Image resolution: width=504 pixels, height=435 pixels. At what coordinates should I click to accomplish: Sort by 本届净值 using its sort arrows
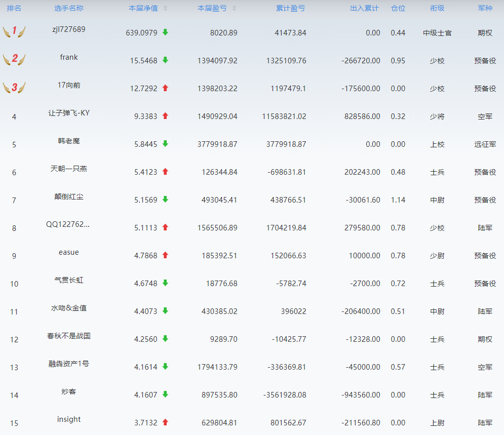point(165,8)
